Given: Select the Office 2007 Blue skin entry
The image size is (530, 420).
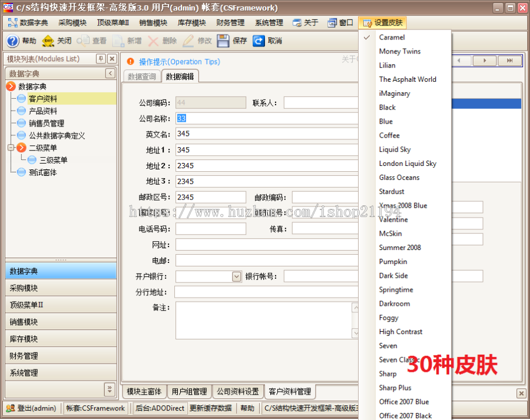Looking at the screenshot, I should 405,402.
